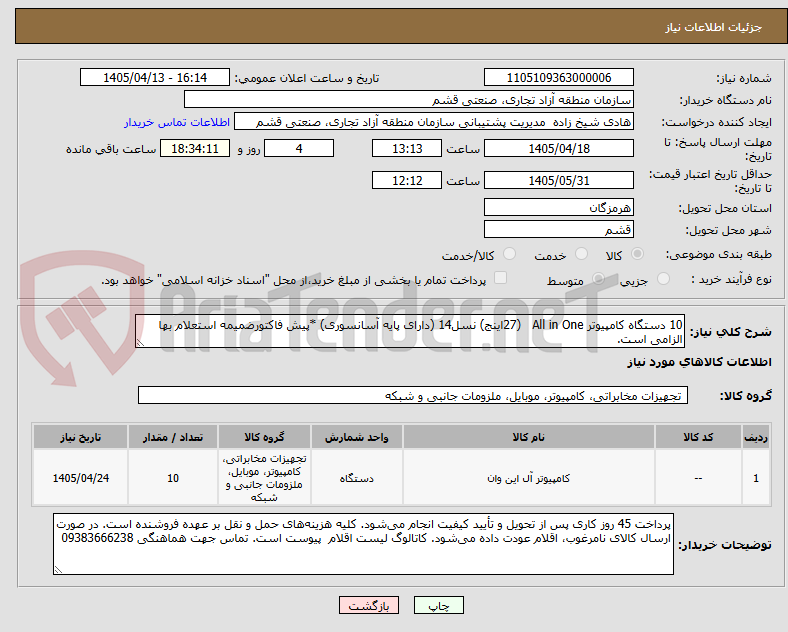
Task: Click the نام دستگاه خریدار field
Action: tap(409, 99)
